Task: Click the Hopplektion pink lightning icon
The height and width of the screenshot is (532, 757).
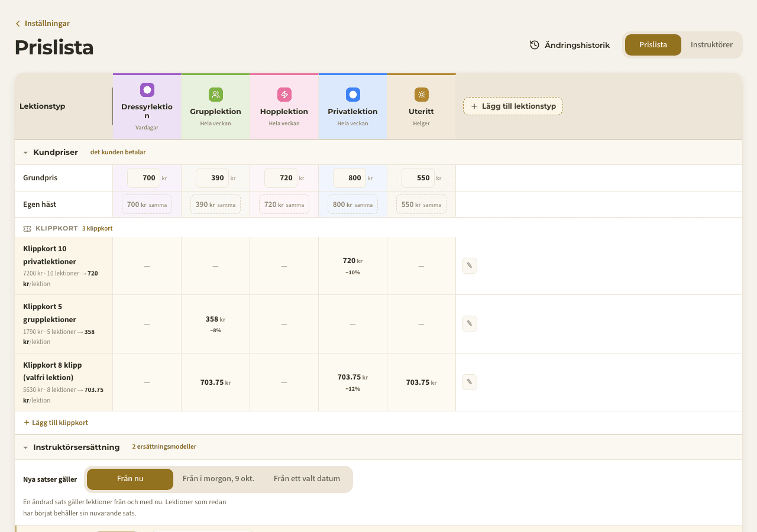Action: coord(284,95)
